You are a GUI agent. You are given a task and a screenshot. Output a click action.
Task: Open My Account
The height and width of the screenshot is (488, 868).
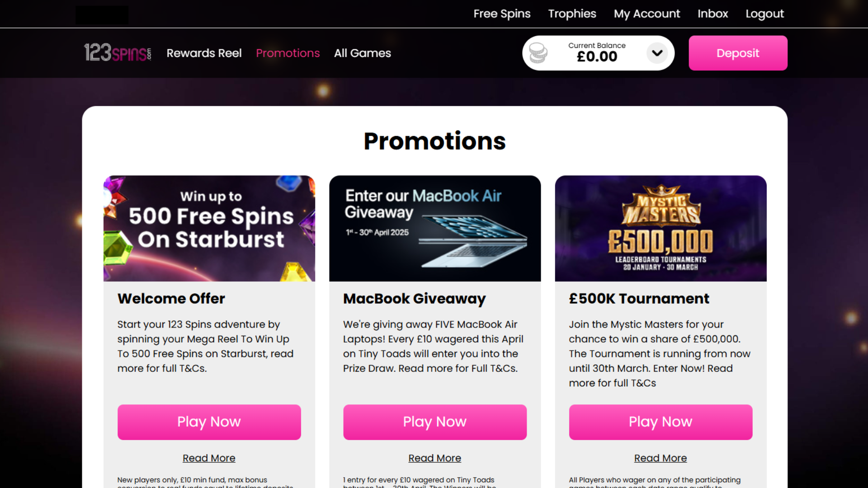pyautogui.click(x=646, y=14)
